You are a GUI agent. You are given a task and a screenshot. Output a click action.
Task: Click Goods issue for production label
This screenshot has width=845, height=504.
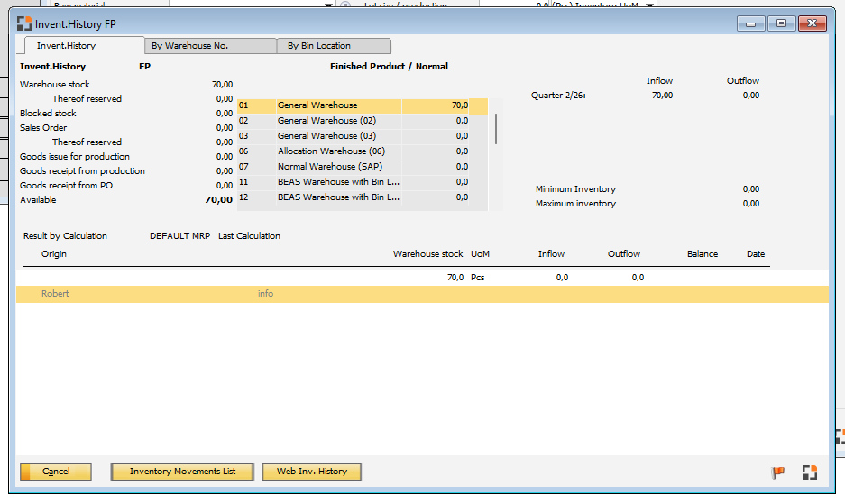pyautogui.click(x=74, y=157)
